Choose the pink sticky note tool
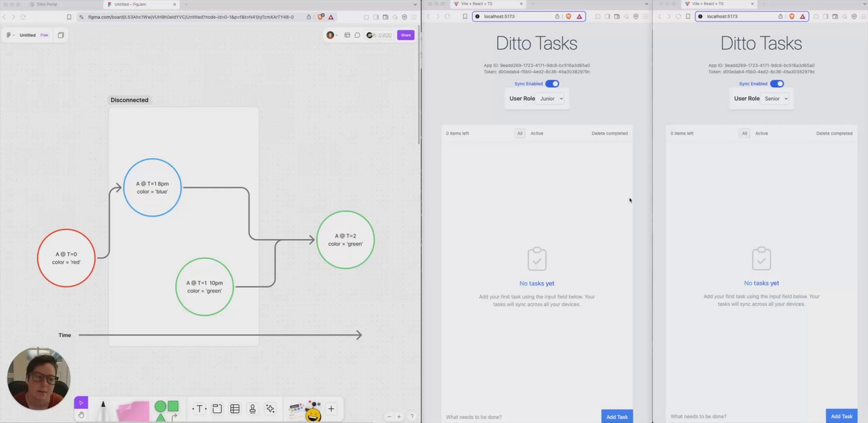 pos(133,411)
